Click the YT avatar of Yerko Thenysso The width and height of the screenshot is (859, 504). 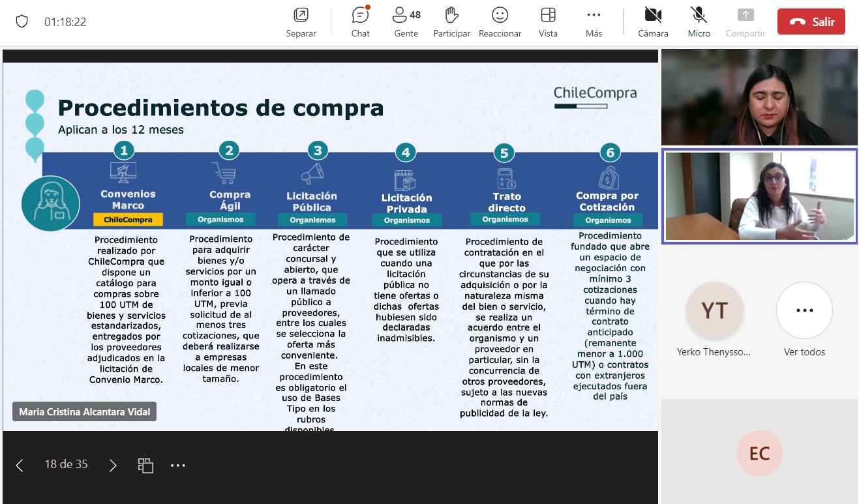click(714, 310)
